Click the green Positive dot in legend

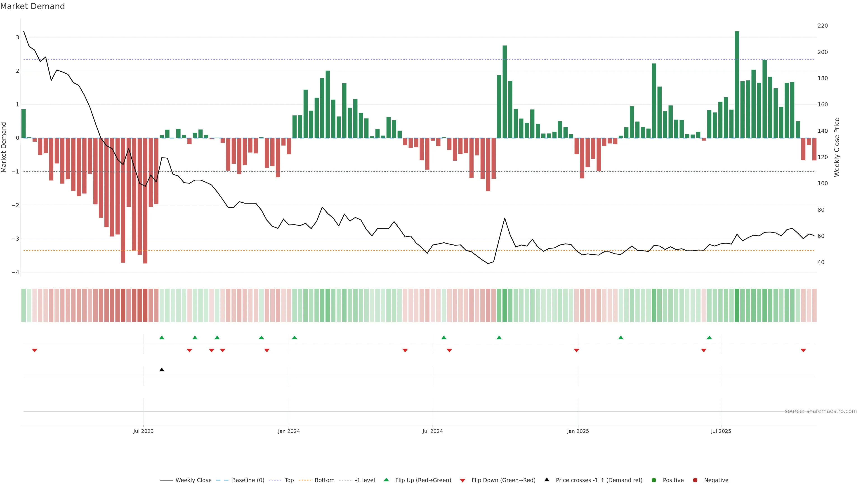654,480
